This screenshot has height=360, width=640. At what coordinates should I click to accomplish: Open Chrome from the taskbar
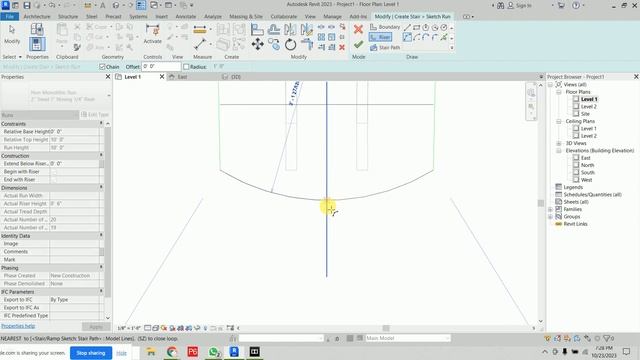[x=172, y=352]
